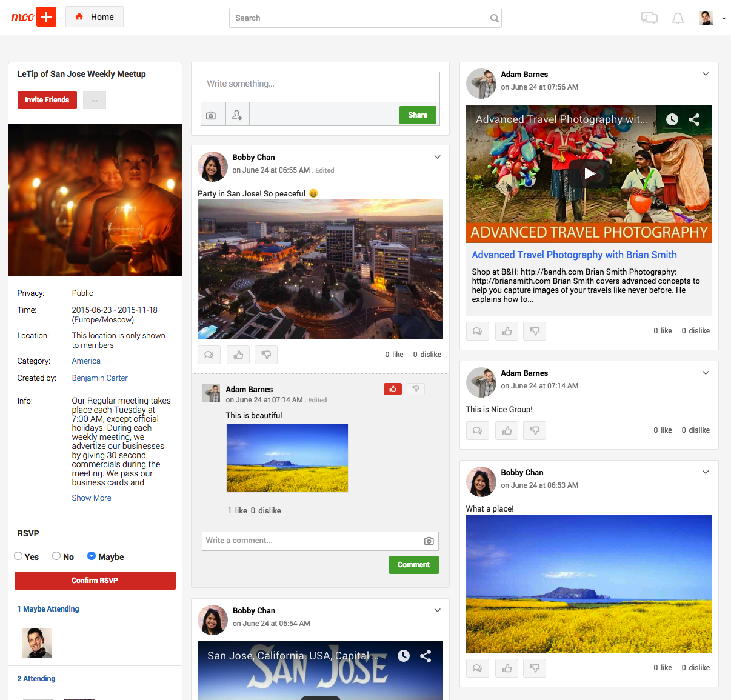Select the Maybe RSVP option
Screen dimensions: 731x700
tap(92, 556)
